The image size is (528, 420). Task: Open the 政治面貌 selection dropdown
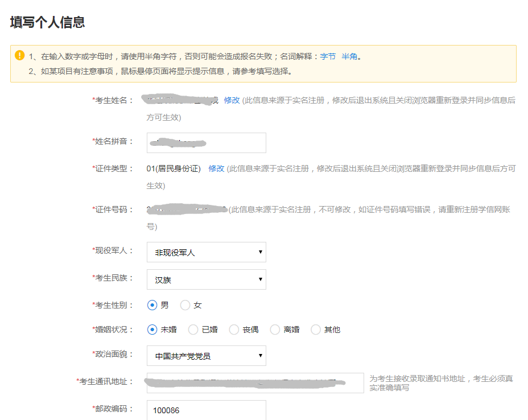coord(206,356)
